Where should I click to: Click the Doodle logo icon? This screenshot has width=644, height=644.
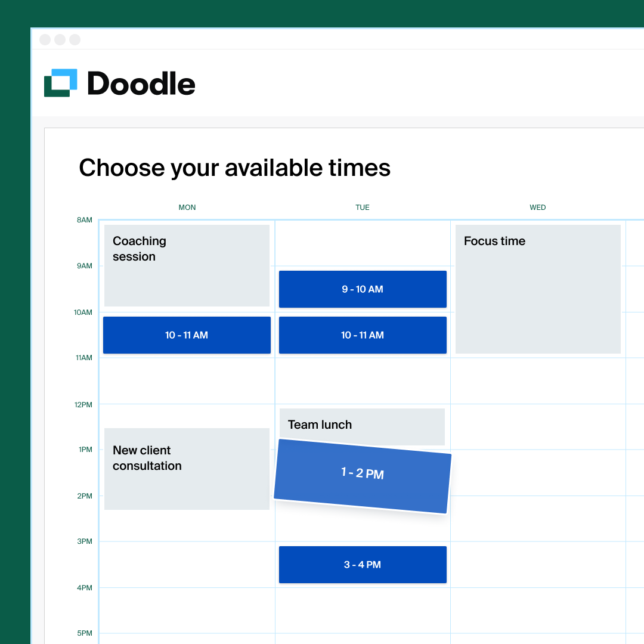coord(60,82)
